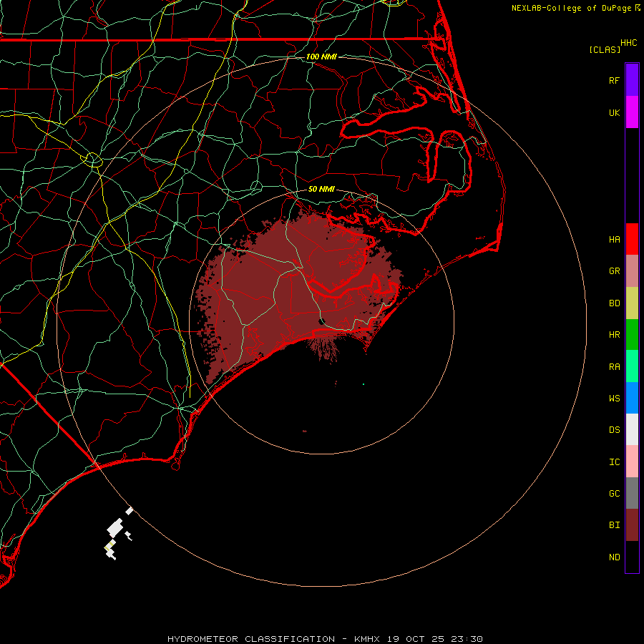Click the HYDROMETEOR CLASSIFICATION title text
Screen dimensions: 644x644
pos(251,639)
